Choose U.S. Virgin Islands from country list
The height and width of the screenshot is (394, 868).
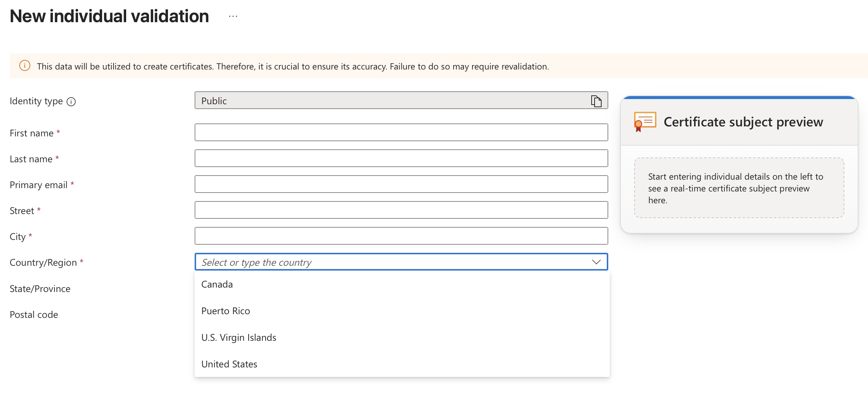coord(402,337)
